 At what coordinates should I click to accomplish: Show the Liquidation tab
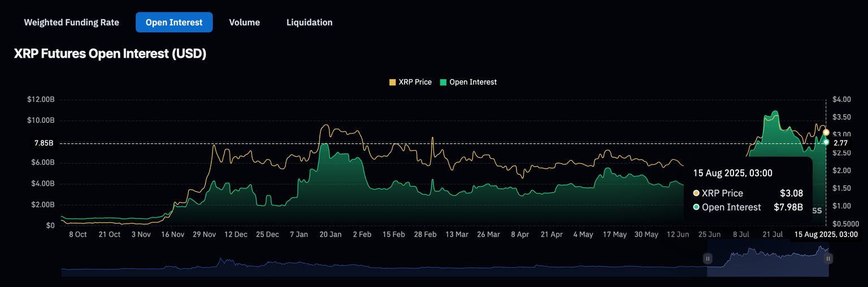pos(309,23)
